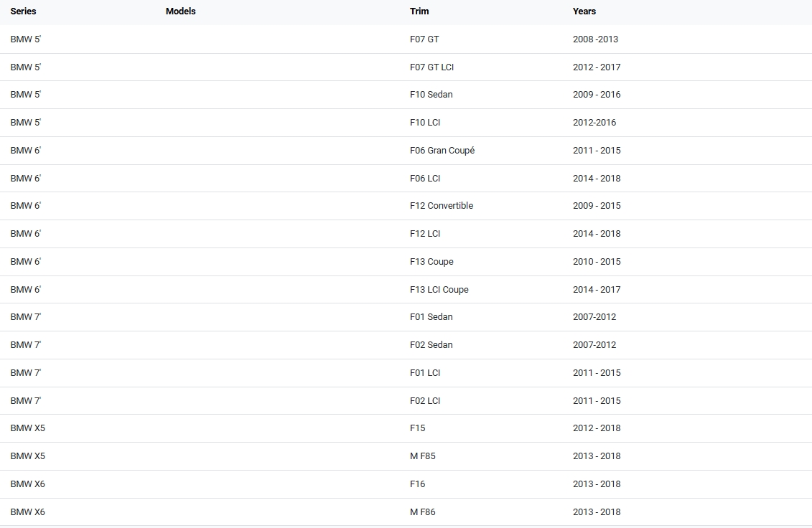Select the 2009 - 2016 years cell
Viewport: 812px width, 528px height.
597,95
